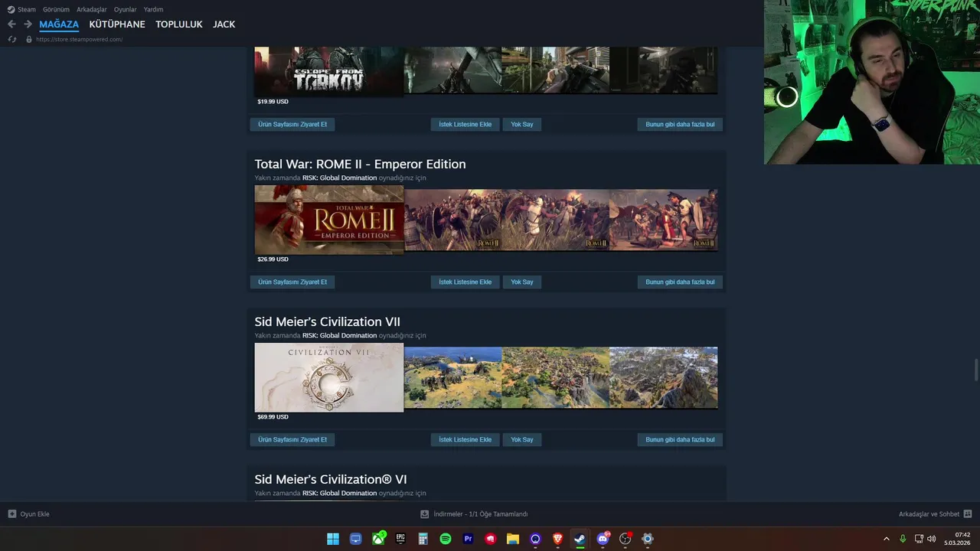Find more like Escape from Tarkov
This screenshot has width=980, height=551.
tap(680, 124)
